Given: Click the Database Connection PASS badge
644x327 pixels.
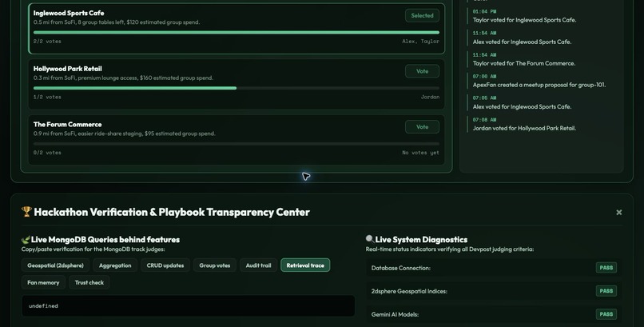Looking at the screenshot, I should point(606,268).
